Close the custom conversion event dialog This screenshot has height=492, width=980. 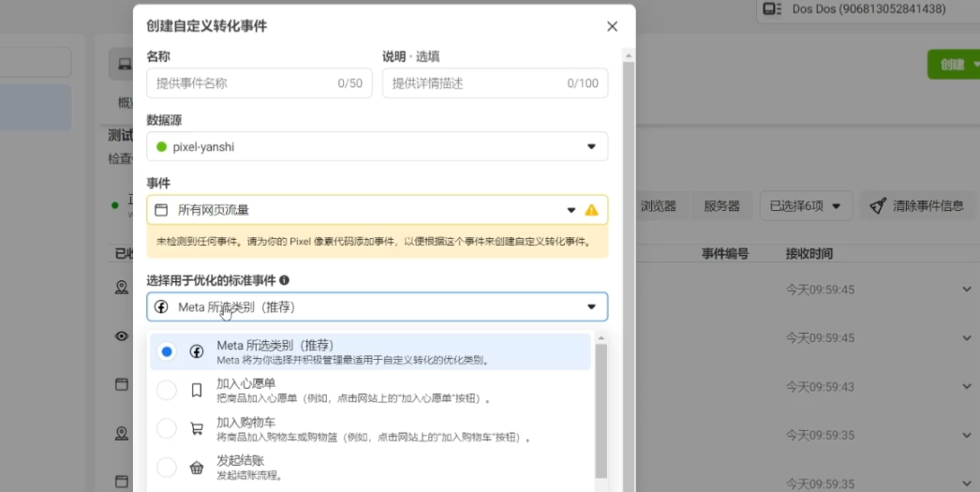tap(612, 26)
